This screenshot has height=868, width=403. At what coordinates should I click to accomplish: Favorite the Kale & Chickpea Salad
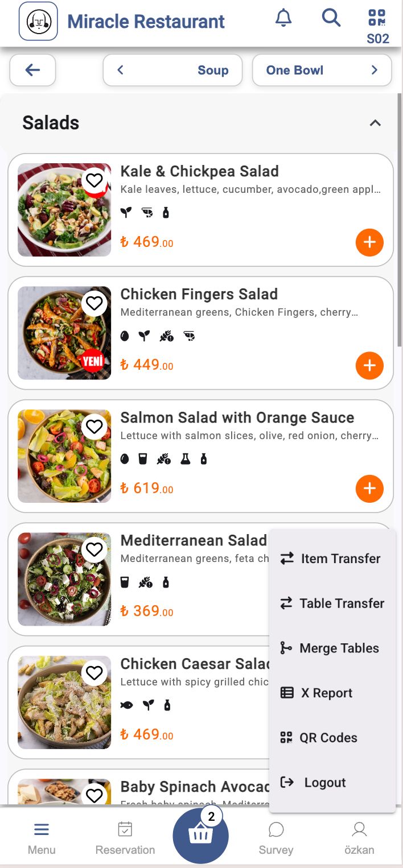[94, 181]
